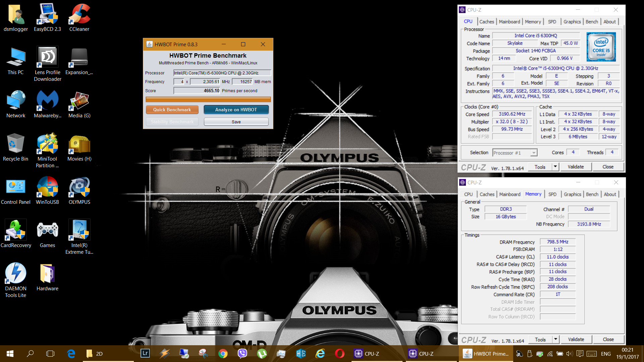Open the 2D folder taskbar button
644x362 pixels.
click(x=108, y=354)
